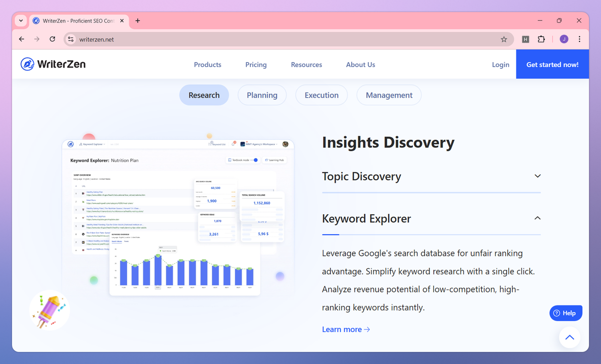Viewport: 601px width, 364px height.
Task: Bookmark this page with the star icon
Action: [504, 39]
